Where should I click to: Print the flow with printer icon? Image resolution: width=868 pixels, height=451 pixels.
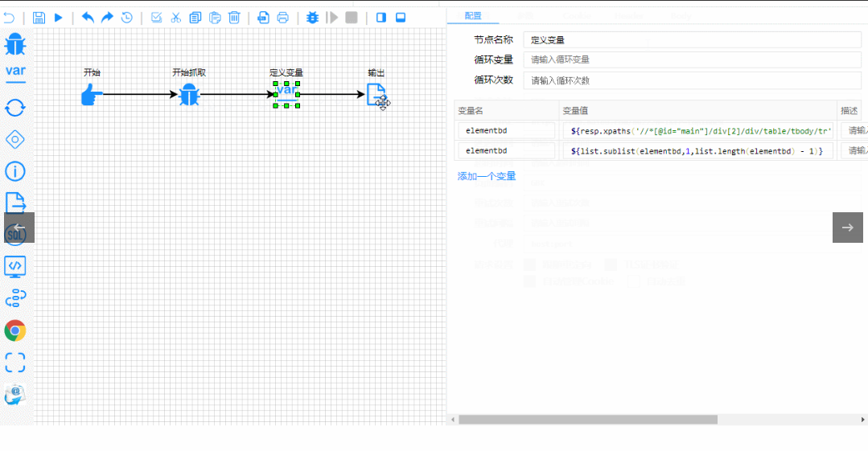click(x=283, y=18)
